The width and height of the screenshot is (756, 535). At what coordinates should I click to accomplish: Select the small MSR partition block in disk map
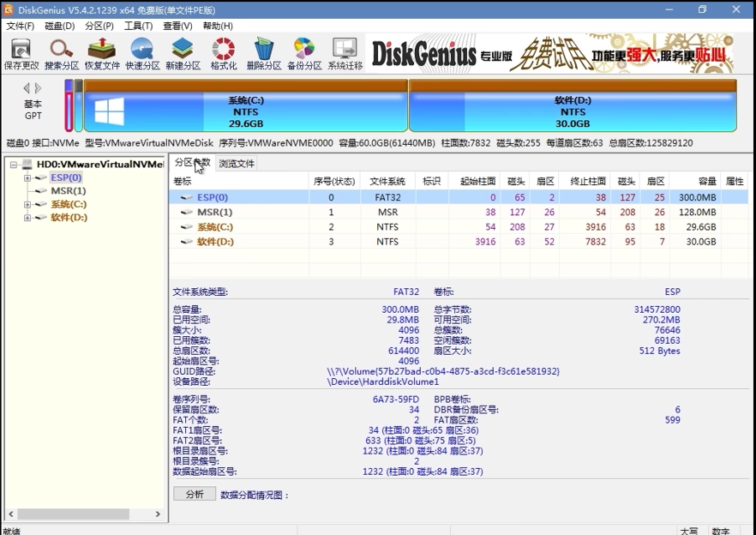(x=79, y=105)
